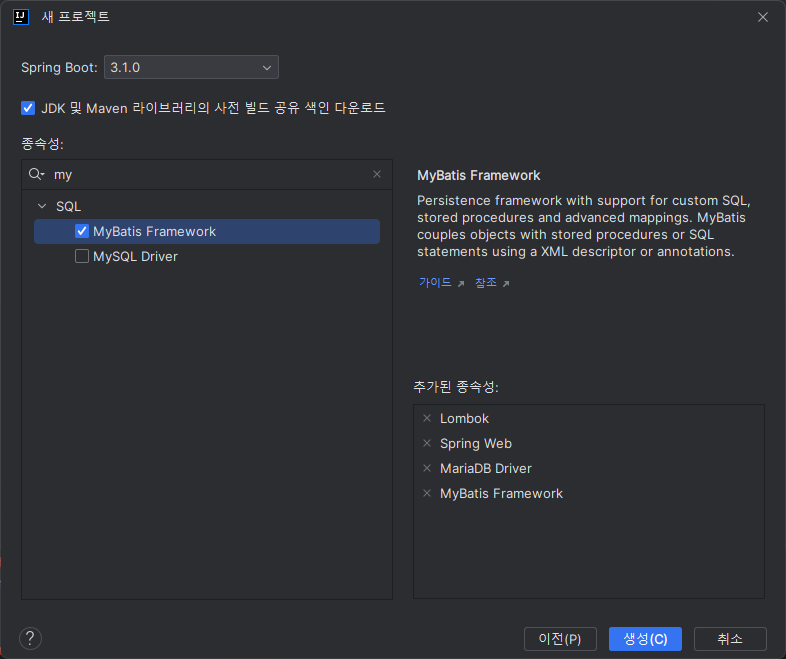Open the Spring Boot version dropdown

(191, 67)
